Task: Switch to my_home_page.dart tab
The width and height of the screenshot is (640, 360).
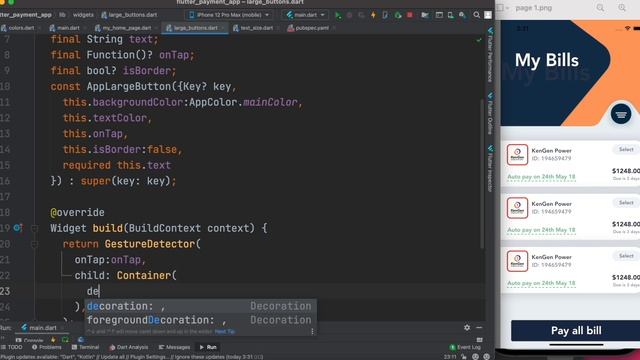Action: click(123, 28)
